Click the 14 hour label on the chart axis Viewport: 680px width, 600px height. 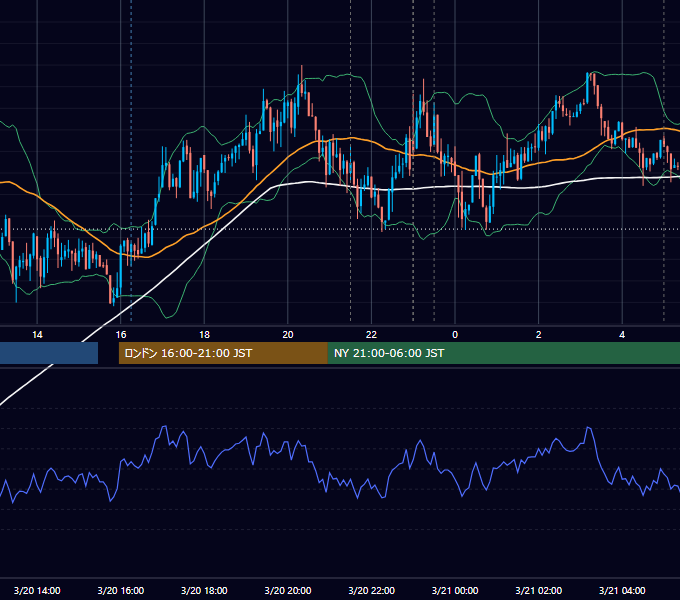pyautogui.click(x=37, y=335)
